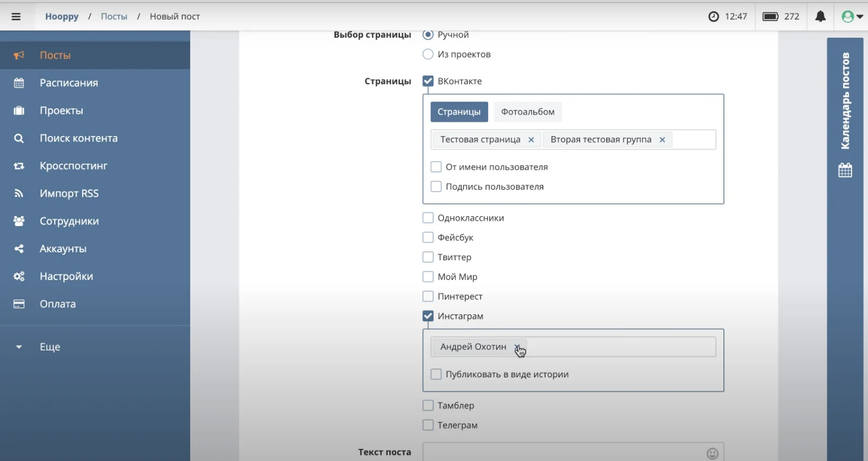Click the calendar grid icon in right panel
Viewport: 868px width, 461px height.
pos(845,170)
